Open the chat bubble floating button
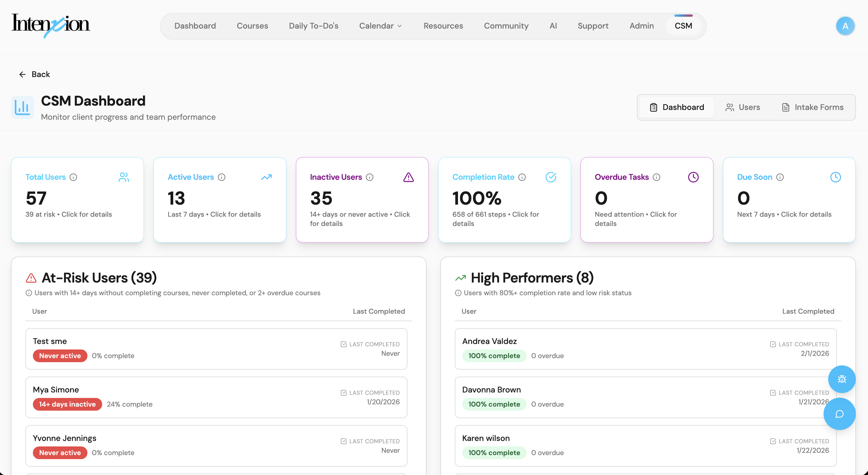The width and height of the screenshot is (868, 475). 839,414
